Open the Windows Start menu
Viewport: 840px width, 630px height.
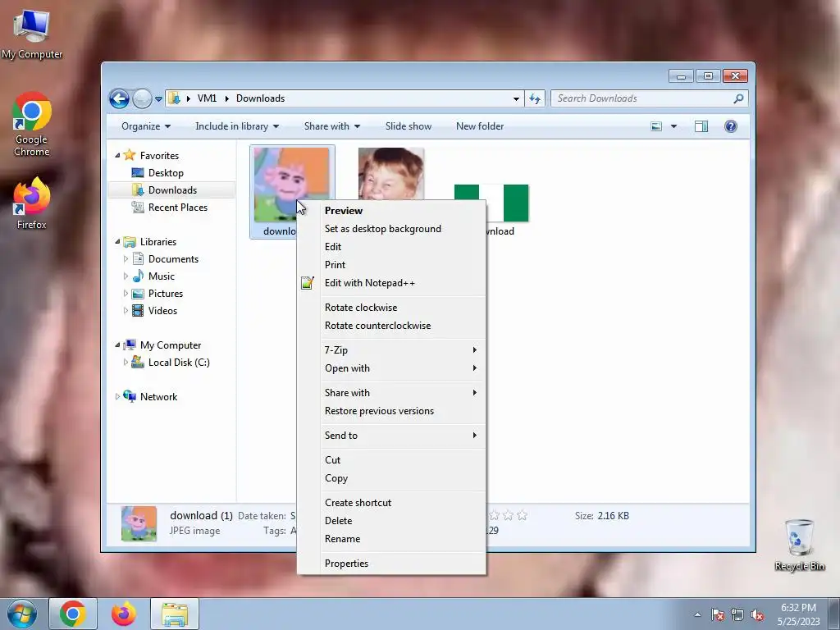coord(21,614)
